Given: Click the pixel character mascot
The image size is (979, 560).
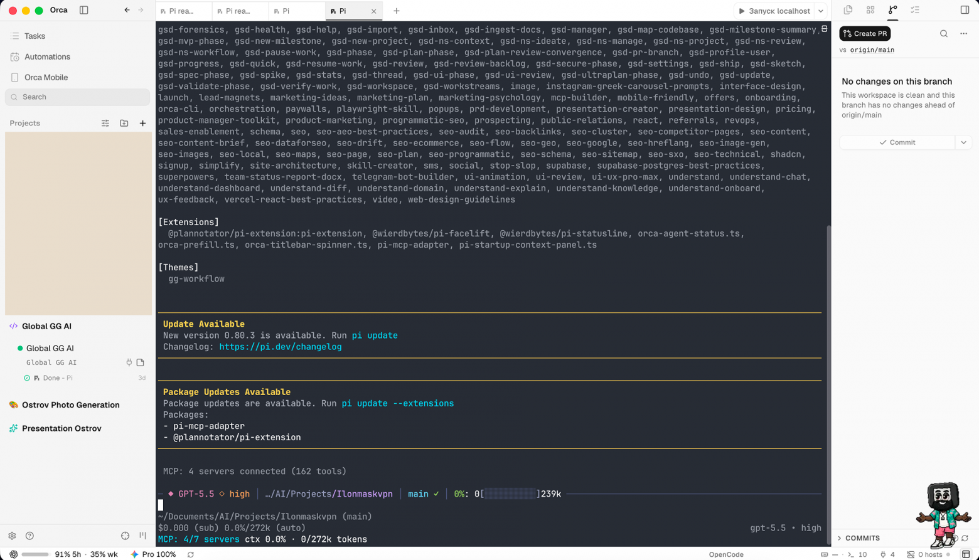Looking at the screenshot, I should pyautogui.click(x=943, y=515).
